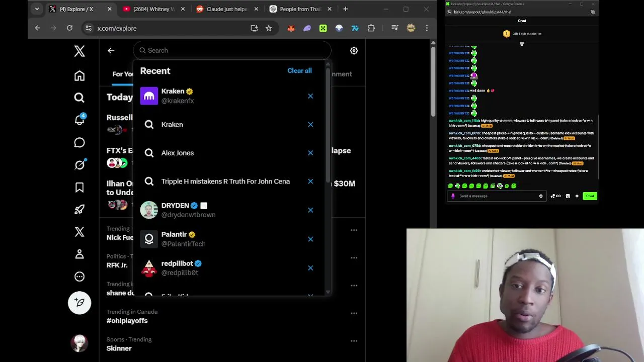Switch to 'Claude just helpe' Reddit tab

(x=227, y=9)
